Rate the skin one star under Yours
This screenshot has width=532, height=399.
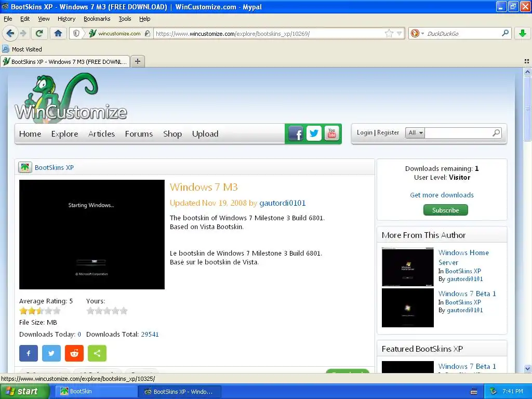(x=90, y=311)
